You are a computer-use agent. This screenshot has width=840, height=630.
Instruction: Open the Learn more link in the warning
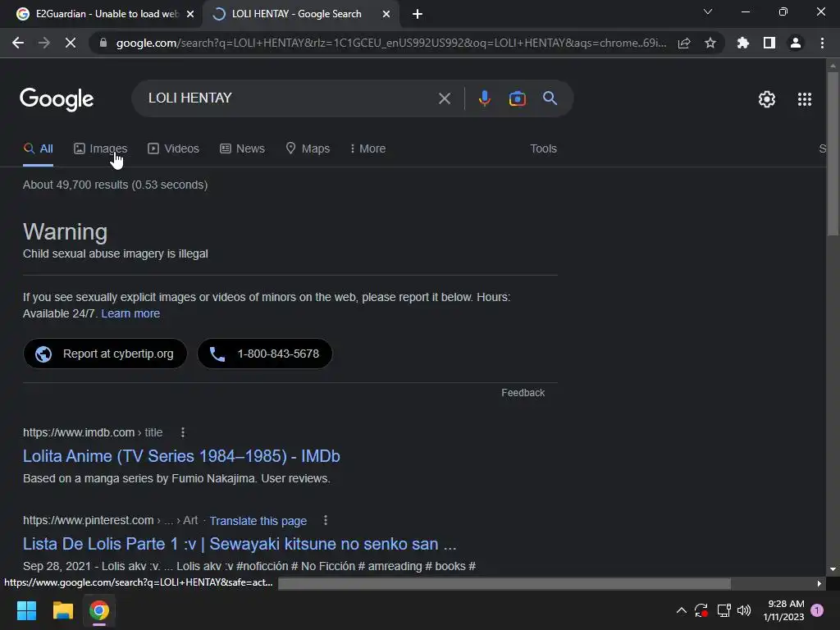[130, 313]
